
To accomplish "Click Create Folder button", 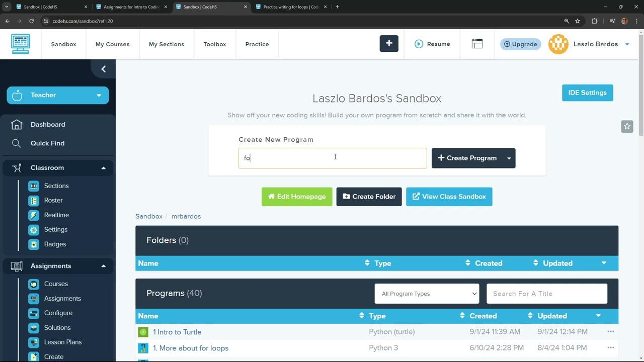I will tap(369, 197).
